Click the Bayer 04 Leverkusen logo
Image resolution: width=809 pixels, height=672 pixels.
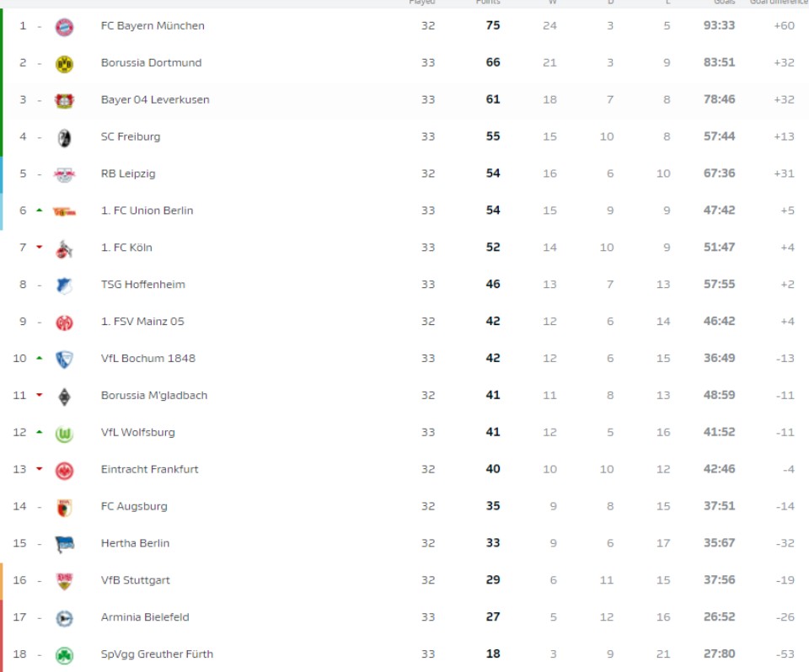(x=64, y=100)
